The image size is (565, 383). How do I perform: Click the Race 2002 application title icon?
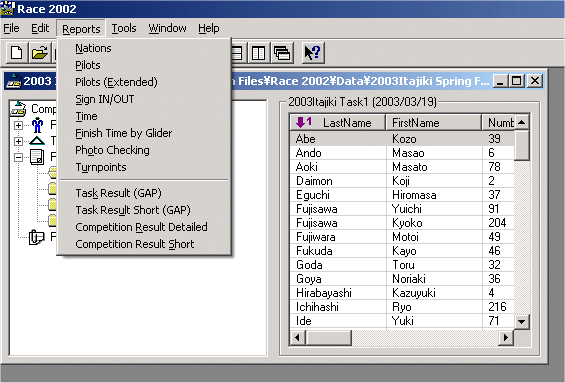tap(7, 8)
